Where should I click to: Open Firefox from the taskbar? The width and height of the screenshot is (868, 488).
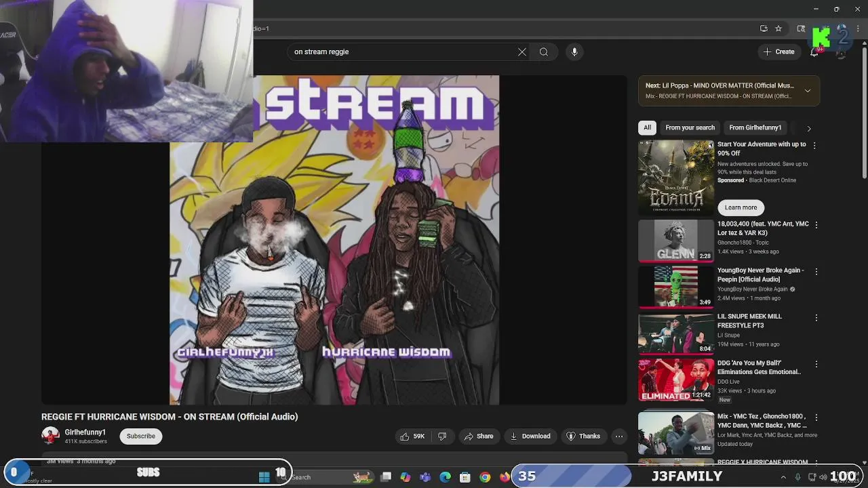(x=505, y=477)
